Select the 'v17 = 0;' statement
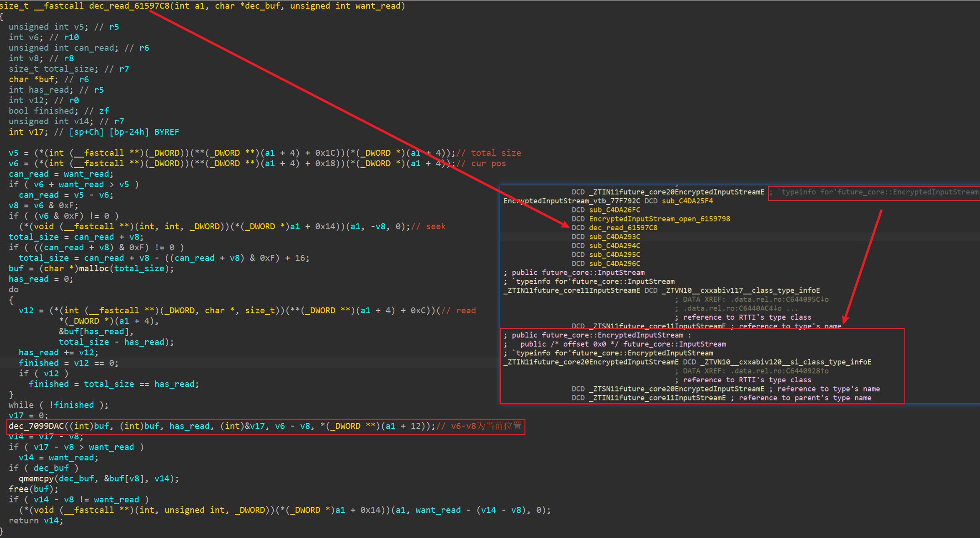The image size is (980, 538). (28, 416)
